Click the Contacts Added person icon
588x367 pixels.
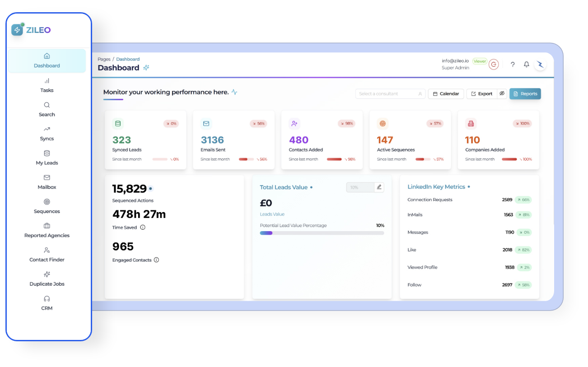(x=294, y=123)
